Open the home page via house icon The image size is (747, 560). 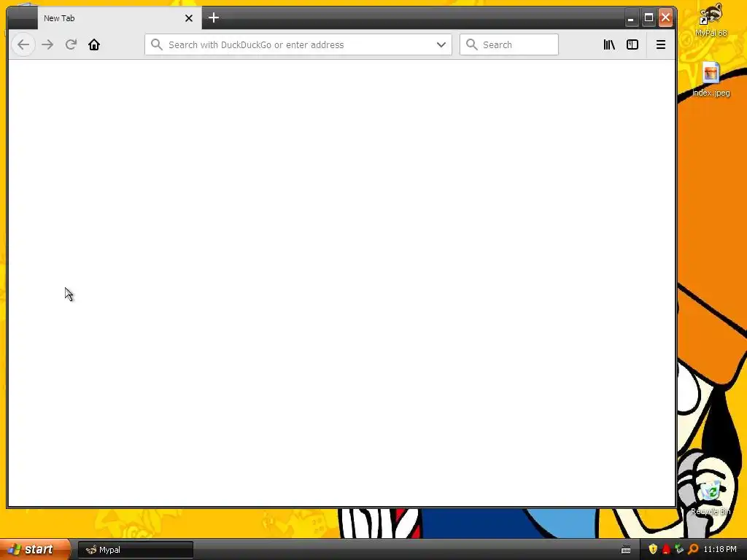(94, 44)
